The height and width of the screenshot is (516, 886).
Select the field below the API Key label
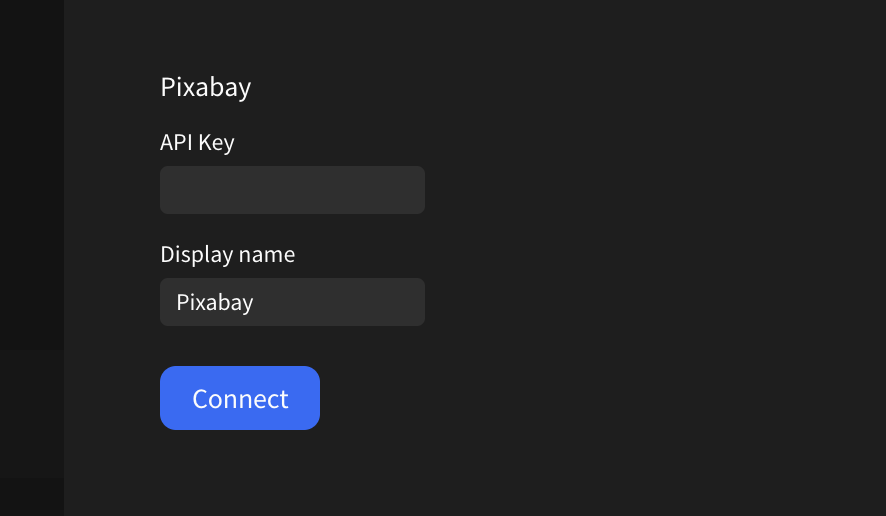[292, 190]
